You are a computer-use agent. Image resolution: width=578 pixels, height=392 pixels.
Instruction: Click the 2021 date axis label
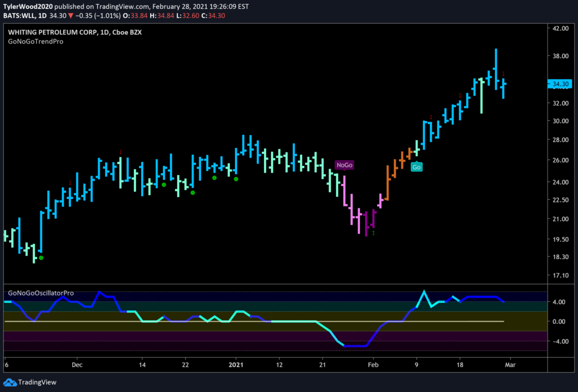pyautogui.click(x=236, y=365)
